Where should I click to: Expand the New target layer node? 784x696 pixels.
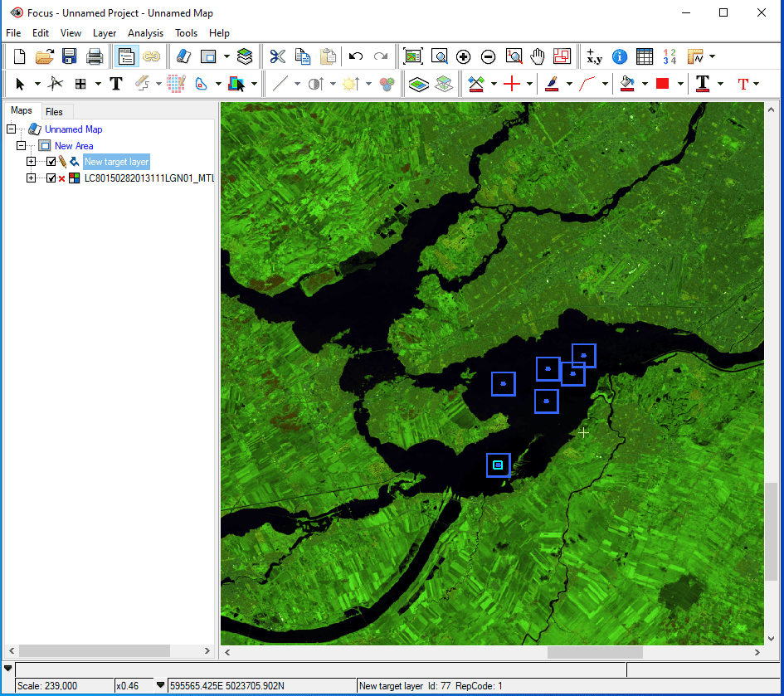31,162
